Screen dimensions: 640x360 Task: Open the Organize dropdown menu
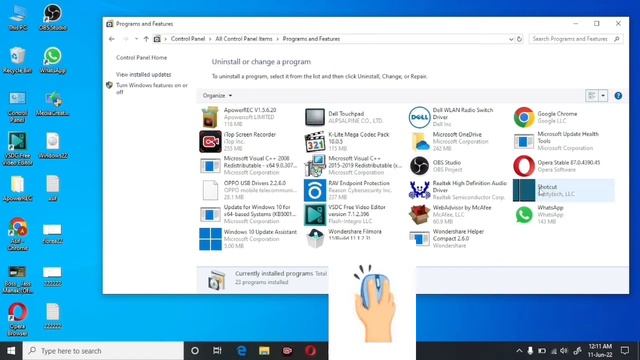[x=217, y=96]
